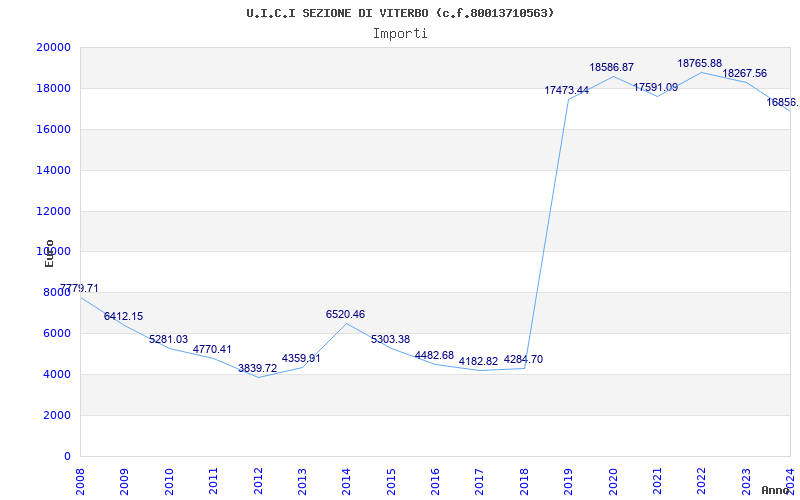Click the y-axis value 18000
Viewport: 800px width, 500px height.
(x=54, y=88)
